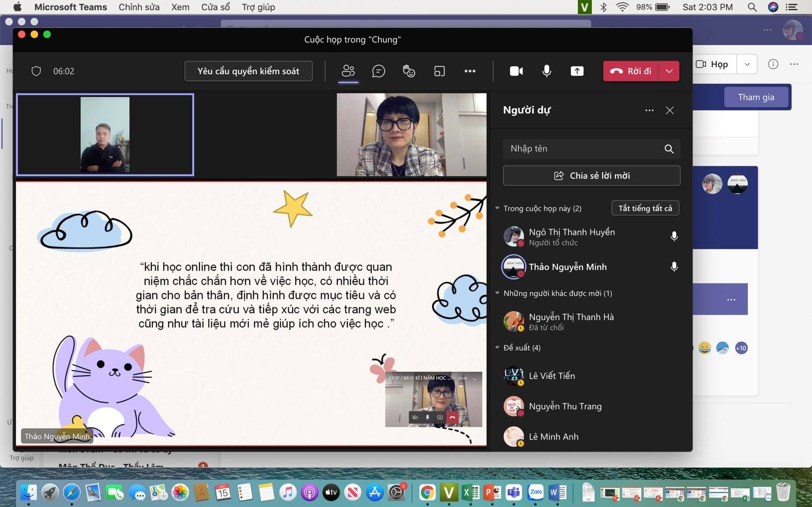Open the Chỉnh sửa menu
The height and width of the screenshot is (507, 812).
[139, 7]
